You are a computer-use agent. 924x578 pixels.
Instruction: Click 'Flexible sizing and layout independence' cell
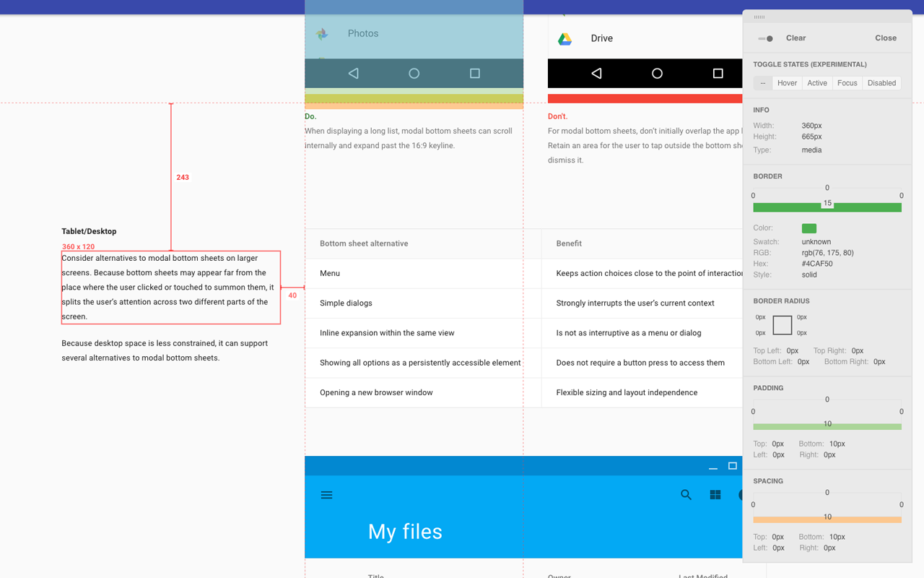[x=627, y=392]
